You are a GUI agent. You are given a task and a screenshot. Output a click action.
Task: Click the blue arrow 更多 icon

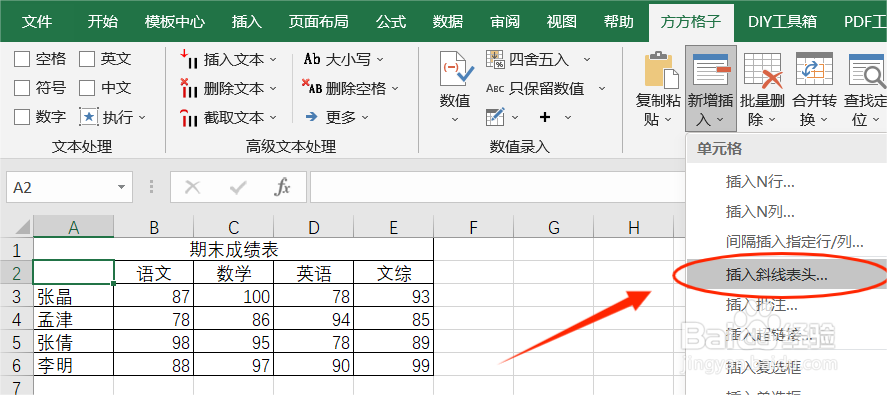pyautogui.click(x=311, y=117)
